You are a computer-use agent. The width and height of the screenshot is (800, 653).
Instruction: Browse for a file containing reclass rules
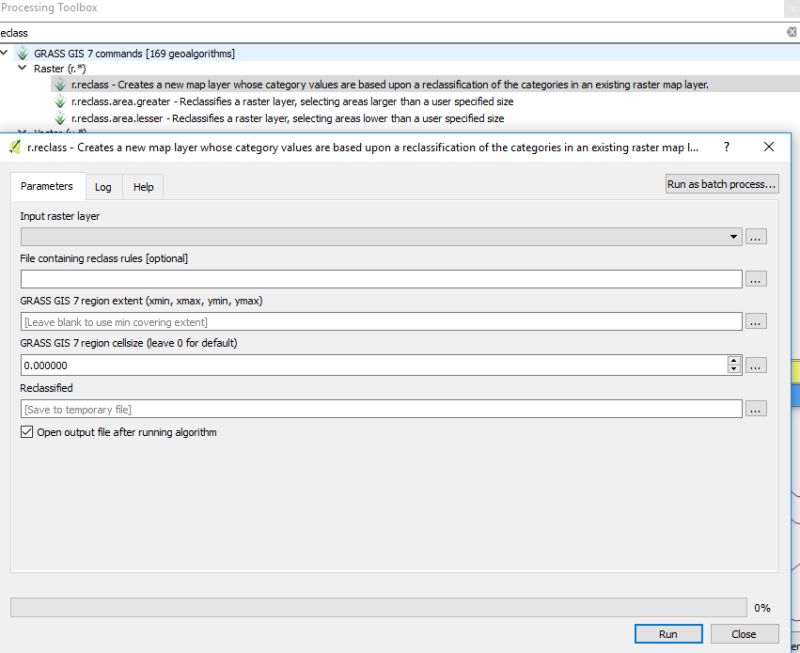coord(756,279)
